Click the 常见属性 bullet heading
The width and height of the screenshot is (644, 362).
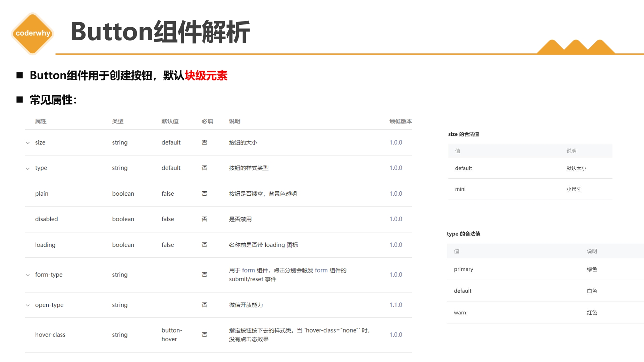53,100
